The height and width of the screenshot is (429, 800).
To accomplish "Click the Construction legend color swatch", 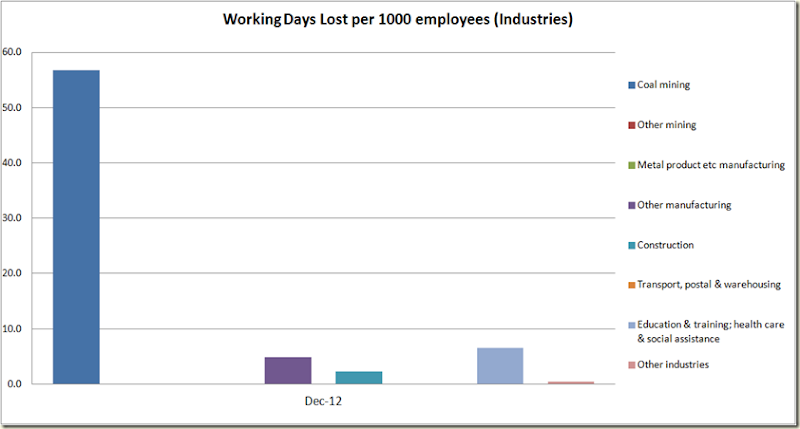I will 632,245.
